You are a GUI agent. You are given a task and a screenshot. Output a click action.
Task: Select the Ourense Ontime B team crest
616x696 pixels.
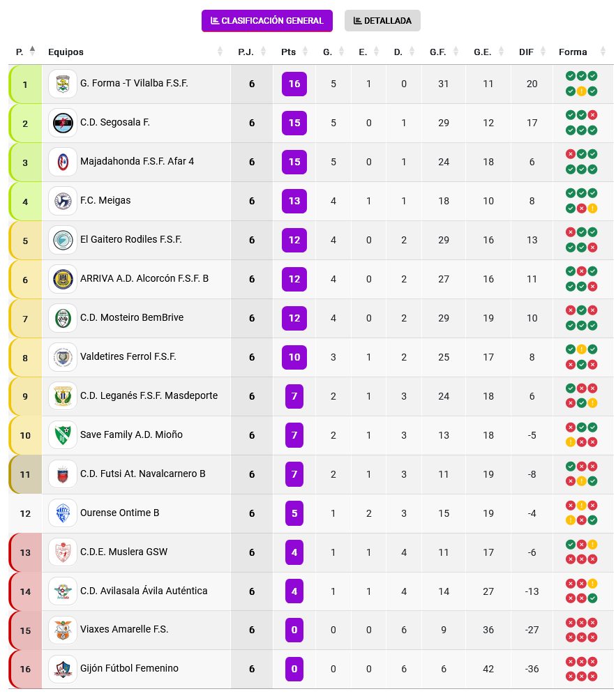pyautogui.click(x=63, y=513)
